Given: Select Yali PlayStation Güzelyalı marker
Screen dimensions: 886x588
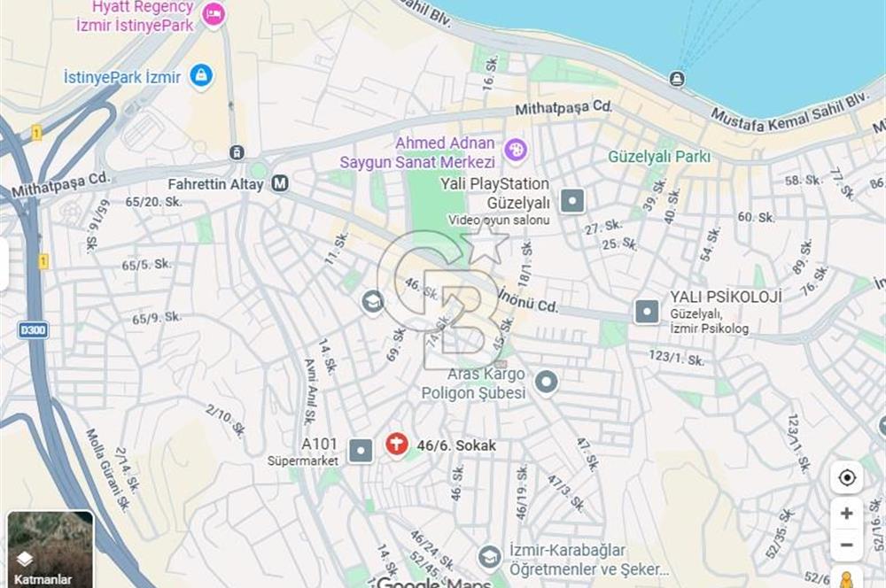Looking at the screenshot, I should pyautogui.click(x=571, y=200).
